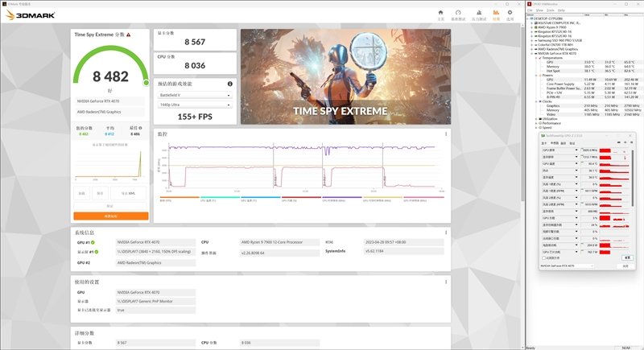Collapse the NVIDIA GeForce RTX 4070 node in HWMonitor
This screenshot has width=644, height=350.
pyautogui.click(x=532, y=53)
